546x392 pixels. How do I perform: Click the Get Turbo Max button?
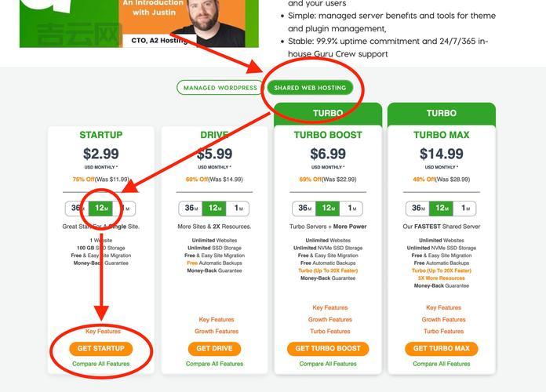pyautogui.click(x=442, y=348)
